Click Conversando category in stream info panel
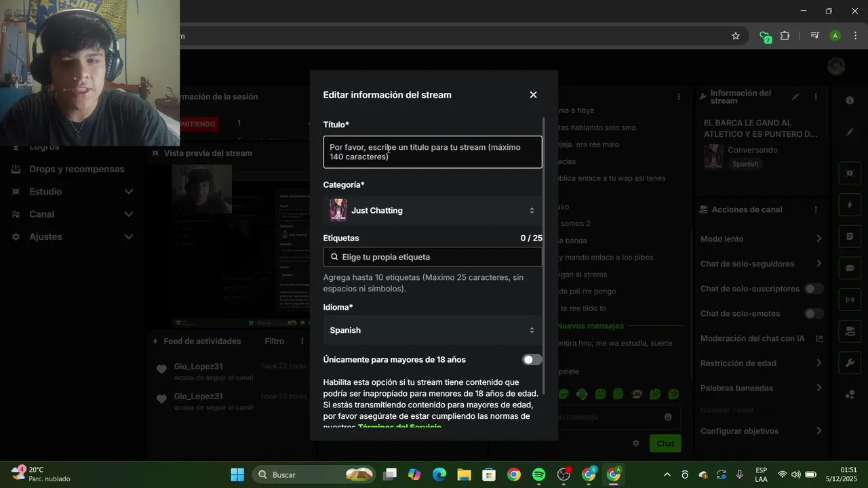868x488 pixels. [x=753, y=150]
